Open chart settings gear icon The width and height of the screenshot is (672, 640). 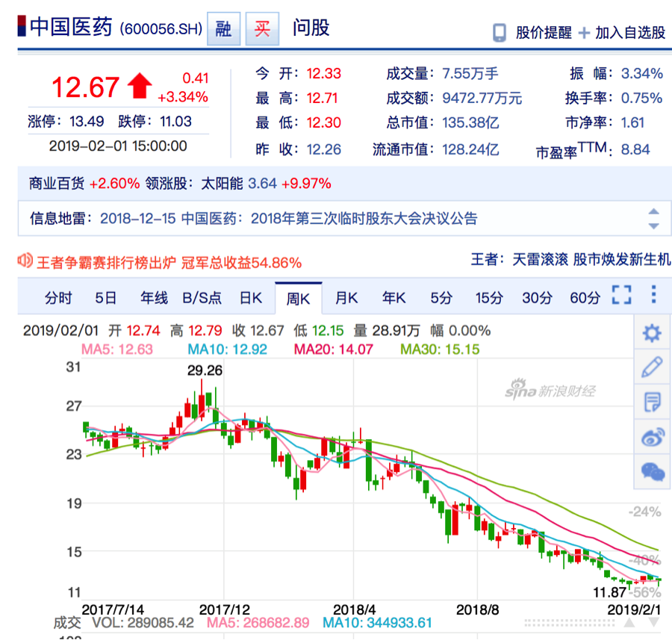[x=651, y=333]
